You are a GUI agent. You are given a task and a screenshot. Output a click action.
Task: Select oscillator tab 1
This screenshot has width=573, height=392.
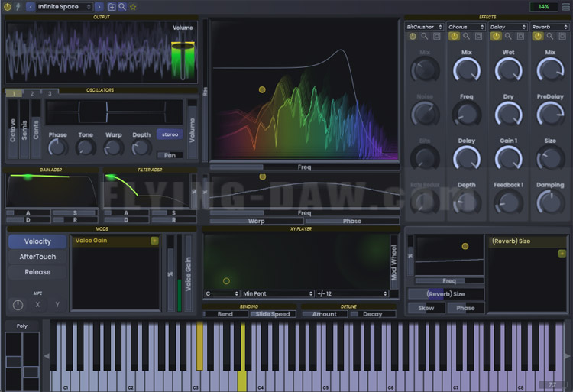(14, 93)
